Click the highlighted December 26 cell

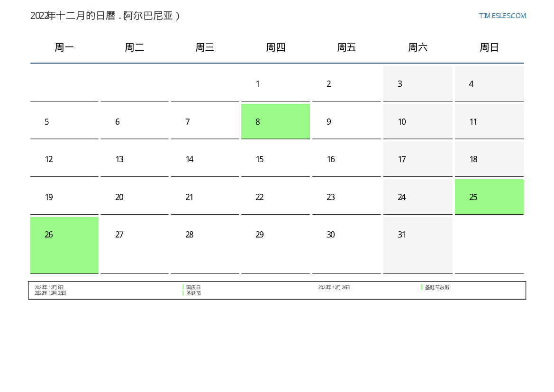[x=64, y=245]
